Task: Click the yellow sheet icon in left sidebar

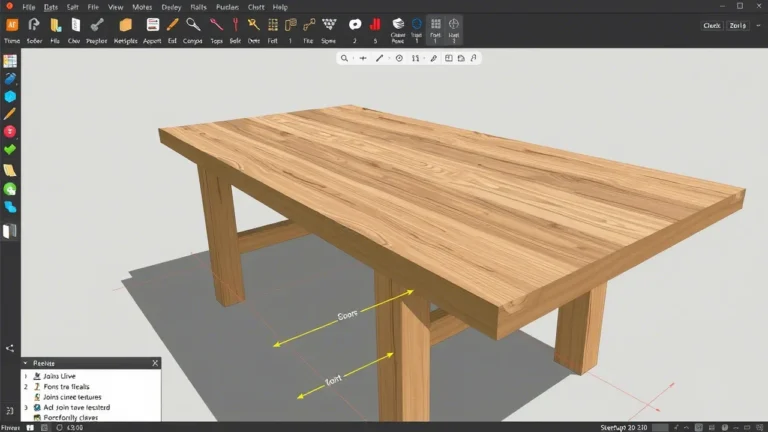Action: [x=10, y=170]
